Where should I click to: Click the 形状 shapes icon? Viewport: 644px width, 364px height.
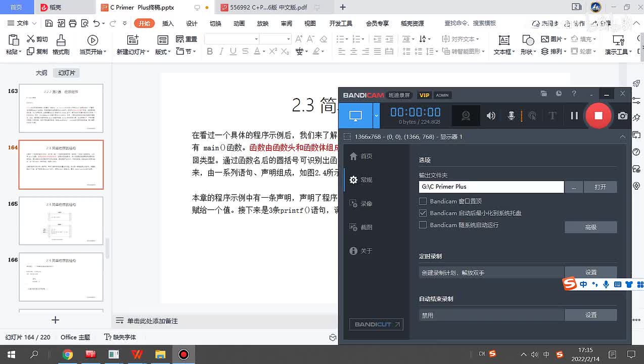[528, 40]
